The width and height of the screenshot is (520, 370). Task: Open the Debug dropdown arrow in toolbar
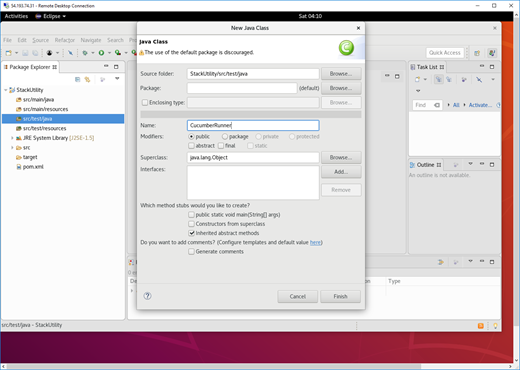pos(93,53)
